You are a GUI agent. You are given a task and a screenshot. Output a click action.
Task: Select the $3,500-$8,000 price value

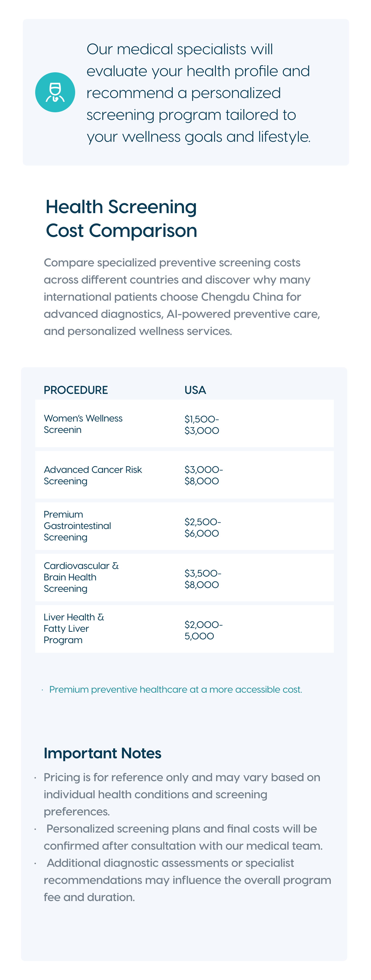coord(203,579)
